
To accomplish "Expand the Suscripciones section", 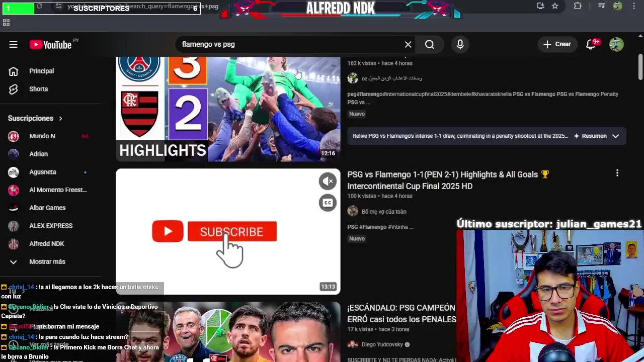I will coord(35,118).
